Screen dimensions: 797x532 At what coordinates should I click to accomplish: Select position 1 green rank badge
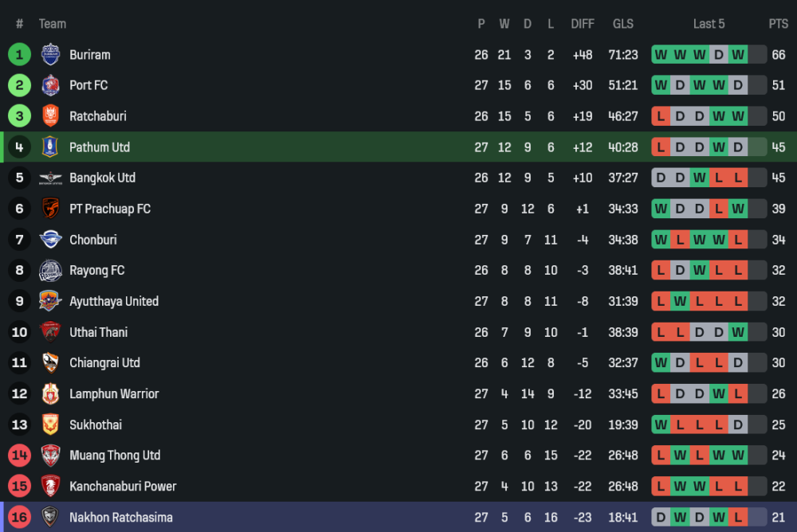(19, 54)
